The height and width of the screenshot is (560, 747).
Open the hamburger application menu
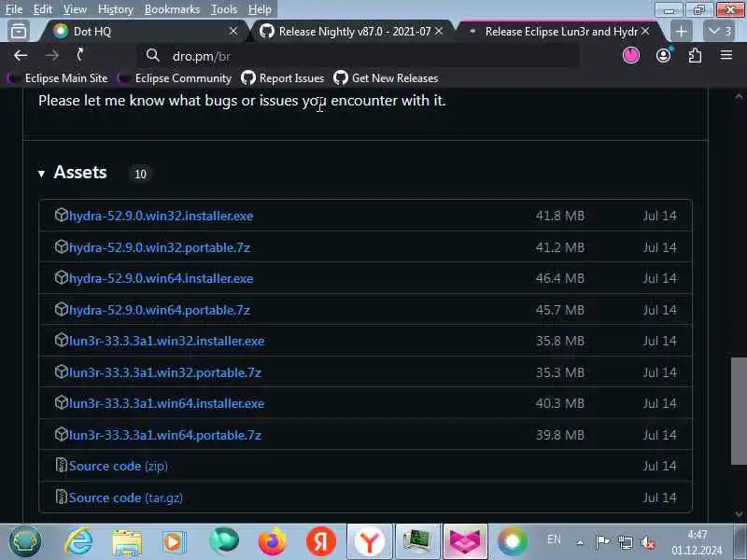pos(726,55)
